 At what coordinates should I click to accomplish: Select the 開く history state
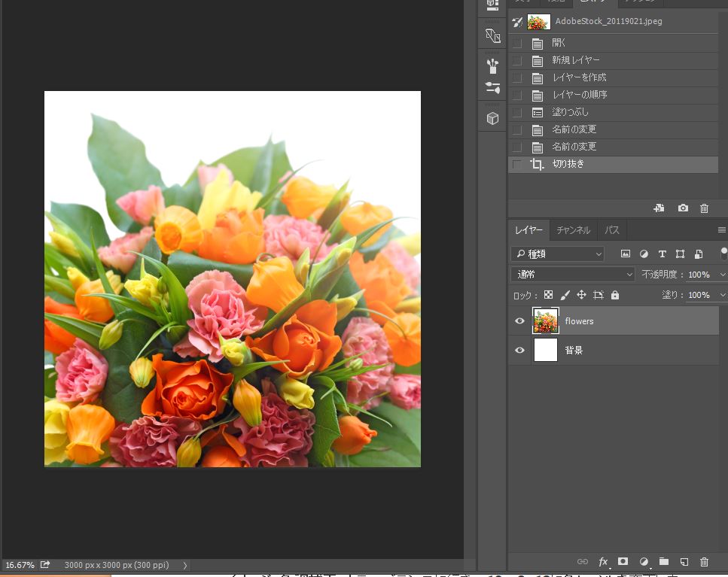(613, 43)
